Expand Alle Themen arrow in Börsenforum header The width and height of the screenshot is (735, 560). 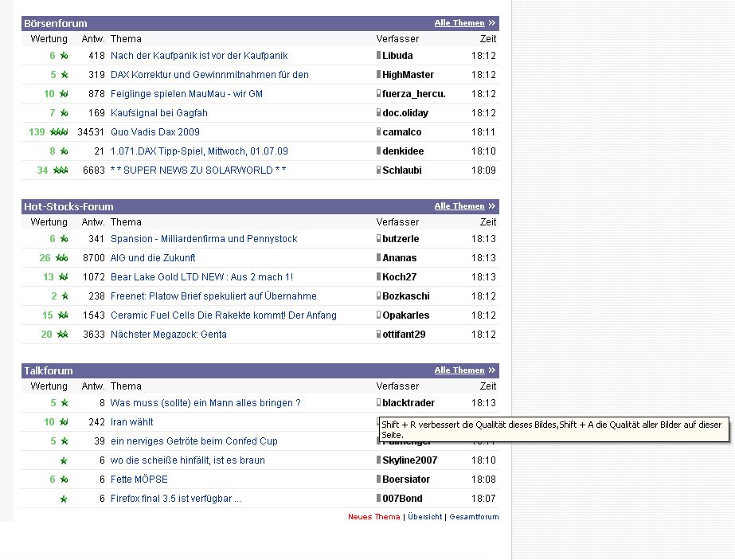point(492,23)
